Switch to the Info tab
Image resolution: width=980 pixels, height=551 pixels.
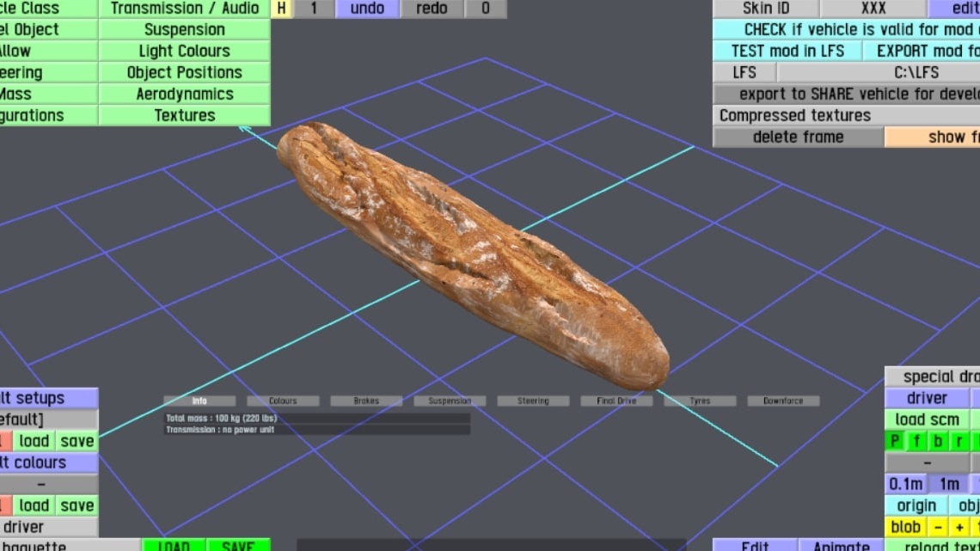pos(199,401)
